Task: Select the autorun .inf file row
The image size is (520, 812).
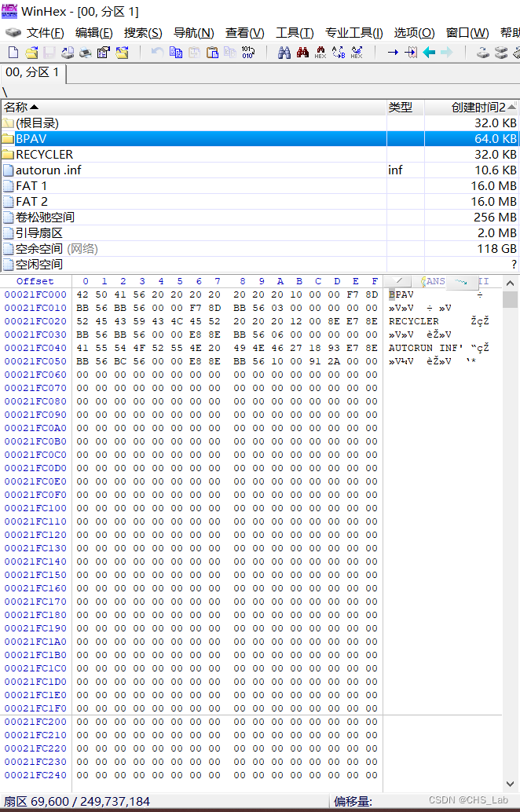Action: tap(259, 170)
